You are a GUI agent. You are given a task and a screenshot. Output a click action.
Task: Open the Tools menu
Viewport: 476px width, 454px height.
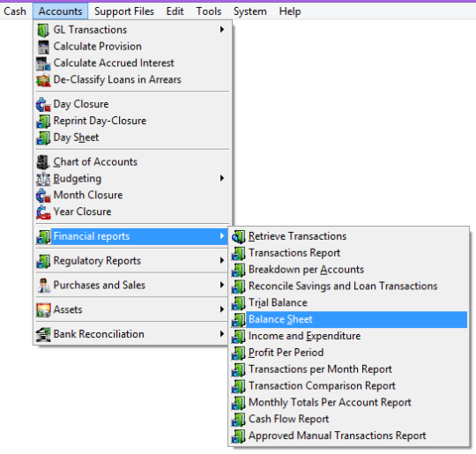[x=209, y=11]
